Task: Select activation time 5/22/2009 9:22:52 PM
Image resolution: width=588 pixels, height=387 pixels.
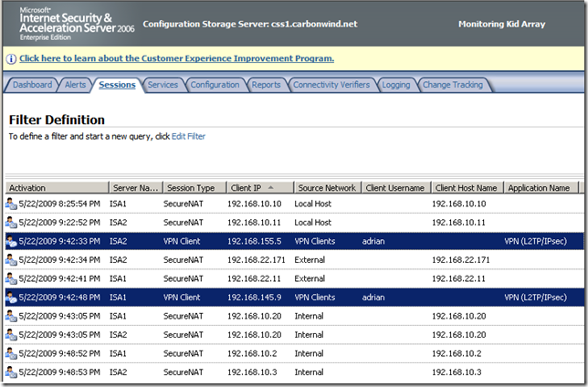Action: click(x=59, y=223)
